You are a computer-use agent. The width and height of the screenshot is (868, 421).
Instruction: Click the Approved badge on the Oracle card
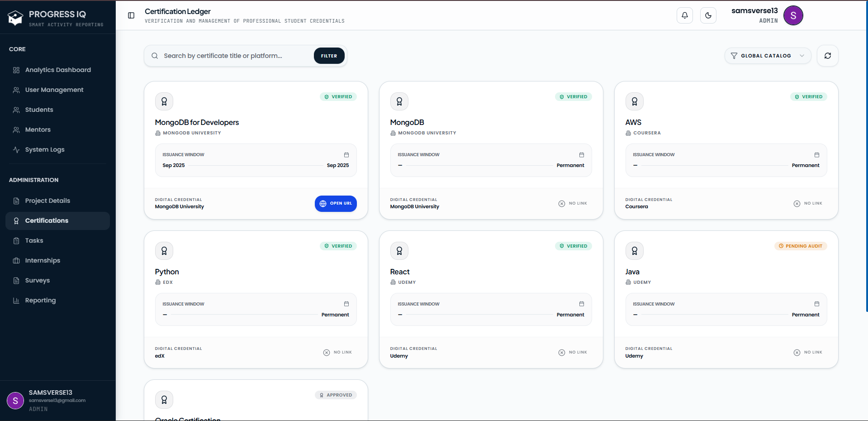tap(336, 395)
